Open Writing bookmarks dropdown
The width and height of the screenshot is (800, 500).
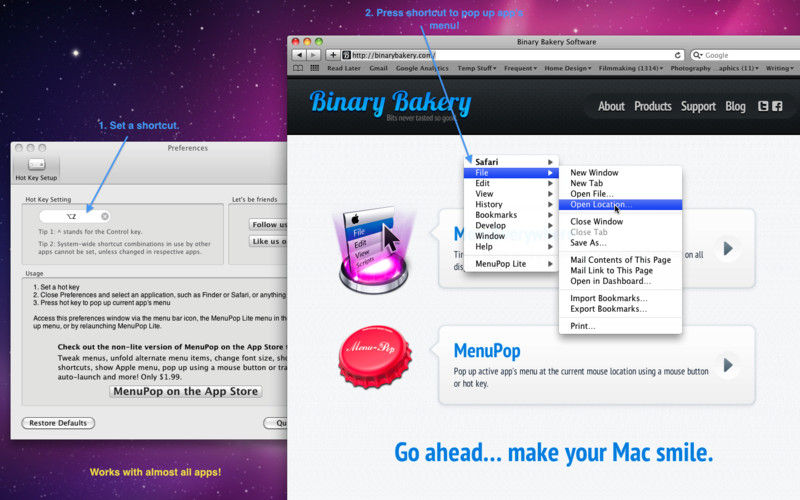click(780, 68)
